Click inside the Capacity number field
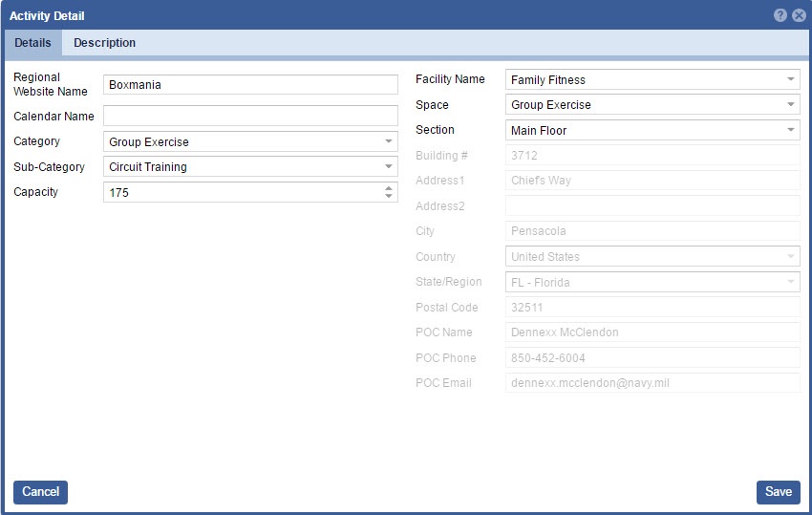812x515 pixels. (x=241, y=192)
